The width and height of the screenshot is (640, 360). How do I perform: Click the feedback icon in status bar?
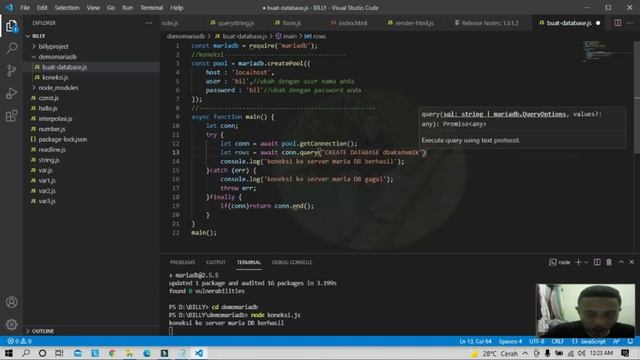tap(617, 341)
